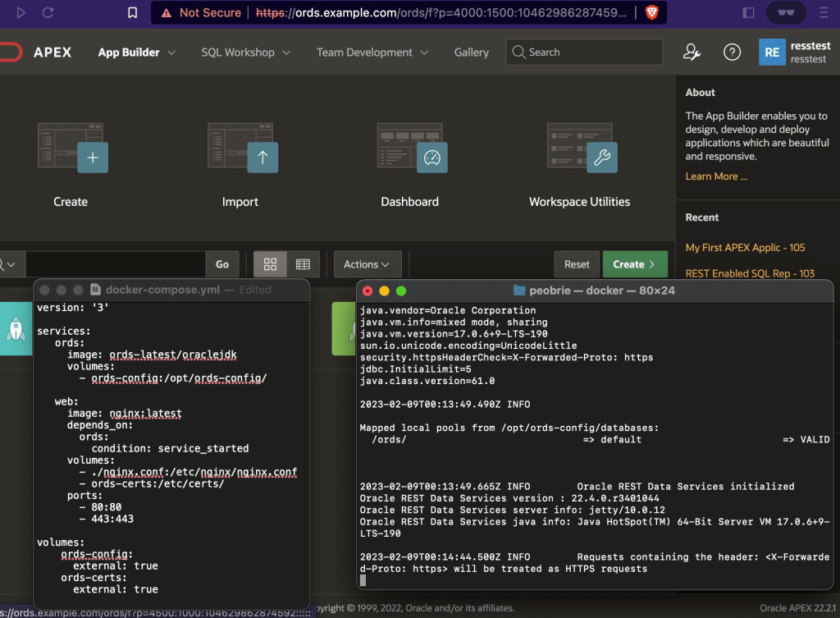Viewport: 840px width, 618px height.
Task: Open the Gallery tab
Action: tap(472, 53)
